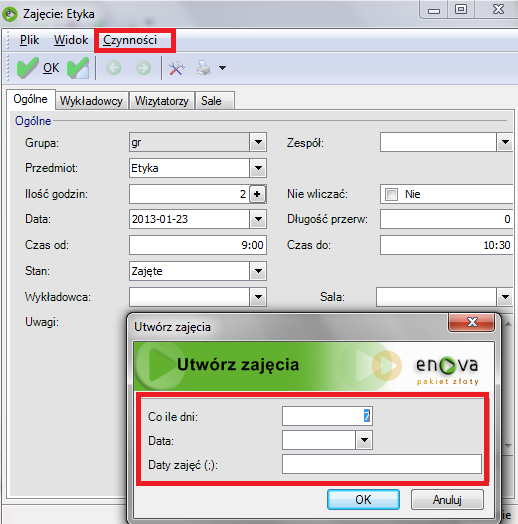This screenshot has height=524, width=518.
Task: Click OK in the Utwórz zajęcia dialog
Action: click(363, 500)
